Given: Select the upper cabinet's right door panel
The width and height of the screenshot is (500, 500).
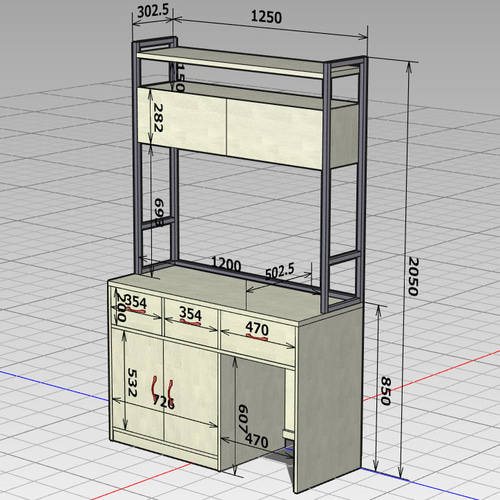Looking at the screenshot, I should click(274, 133).
